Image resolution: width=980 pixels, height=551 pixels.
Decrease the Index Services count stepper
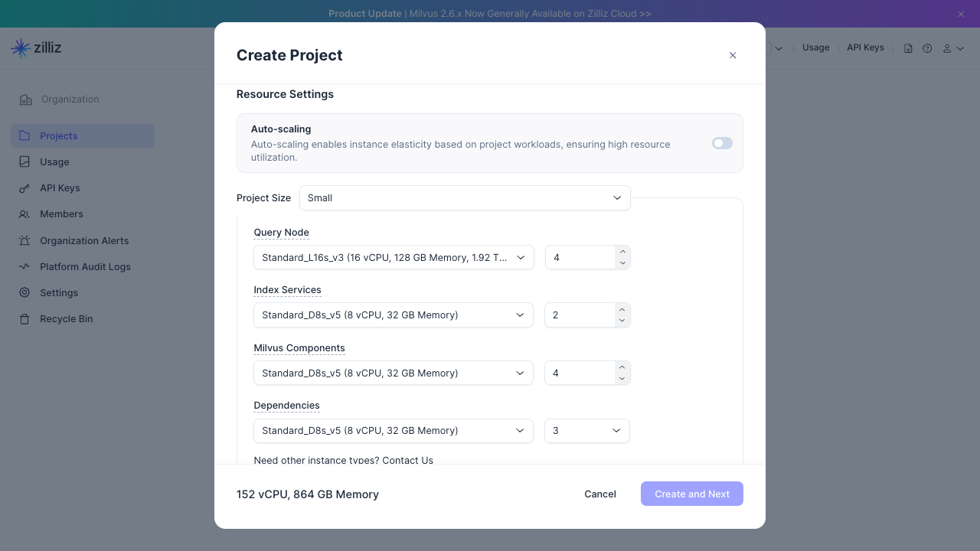(x=622, y=321)
